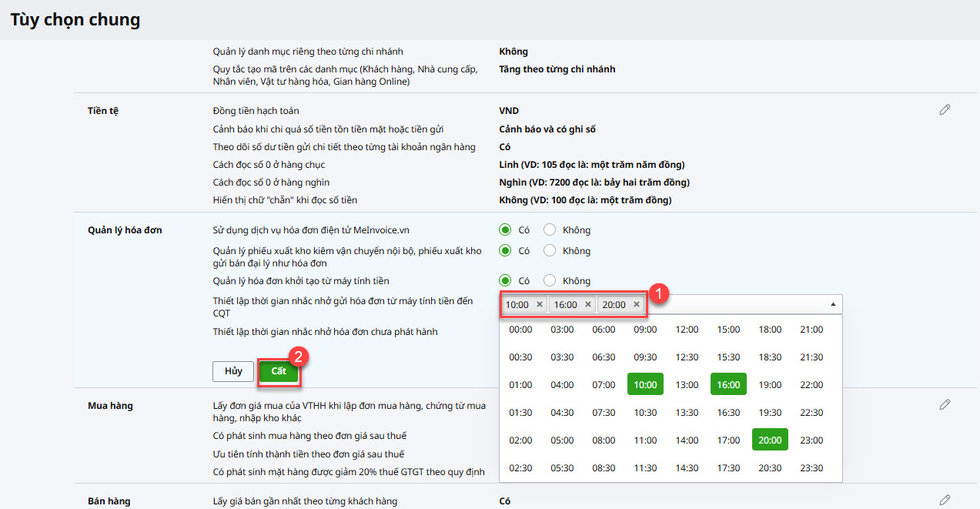Deselect highlighted 16:00 time option
The width and height of the screenshot is (980, 509).
[728, 384]
